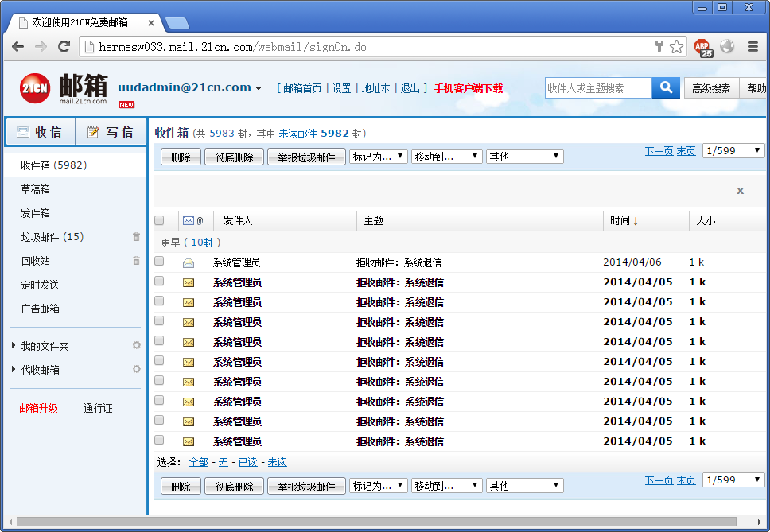Empty the 回收站 trash icon
The width and height of the screenshot is (770, 532).
pyautogui.click(x=136, y=261)
